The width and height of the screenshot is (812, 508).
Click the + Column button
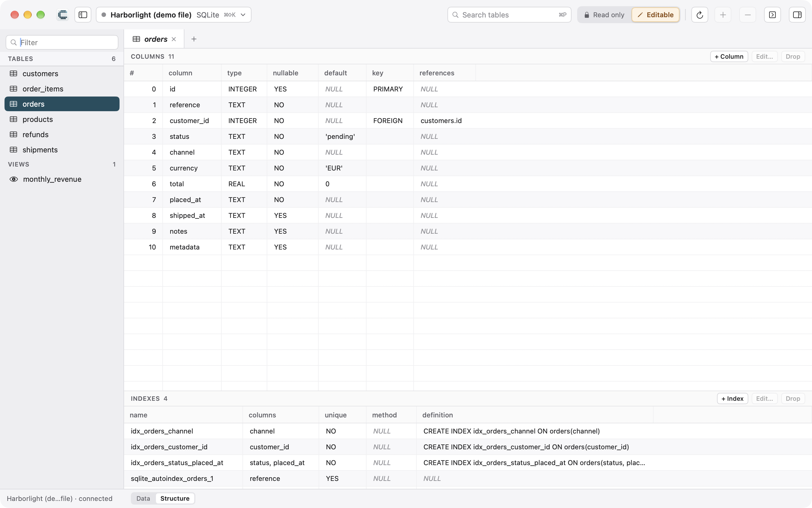click(729, 56)
